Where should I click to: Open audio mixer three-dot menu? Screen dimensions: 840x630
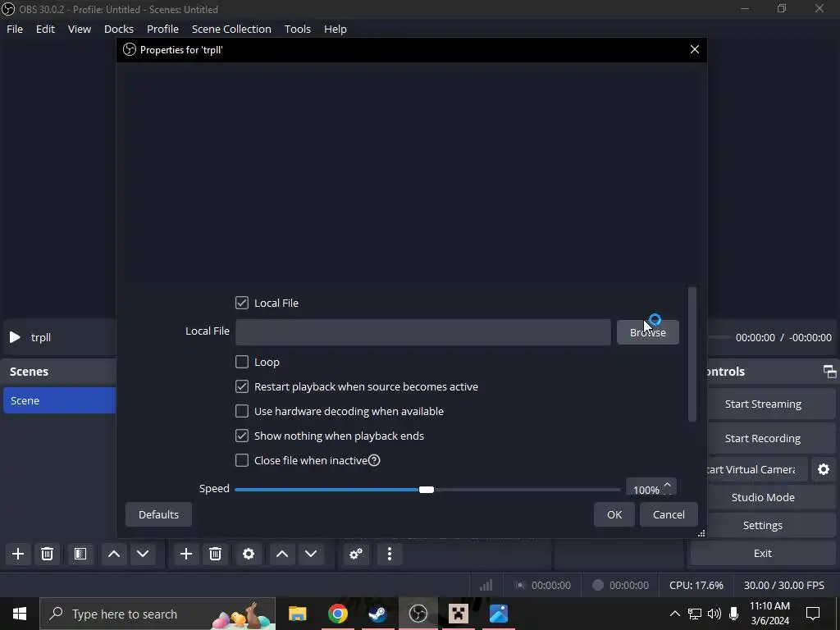pyautogui.click(x=390, y=554)
